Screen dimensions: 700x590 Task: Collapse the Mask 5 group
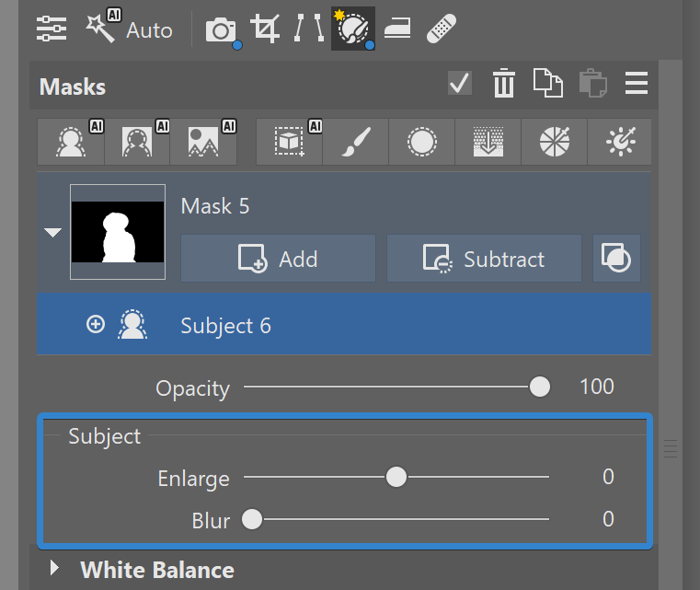click(x=52, y=232)
